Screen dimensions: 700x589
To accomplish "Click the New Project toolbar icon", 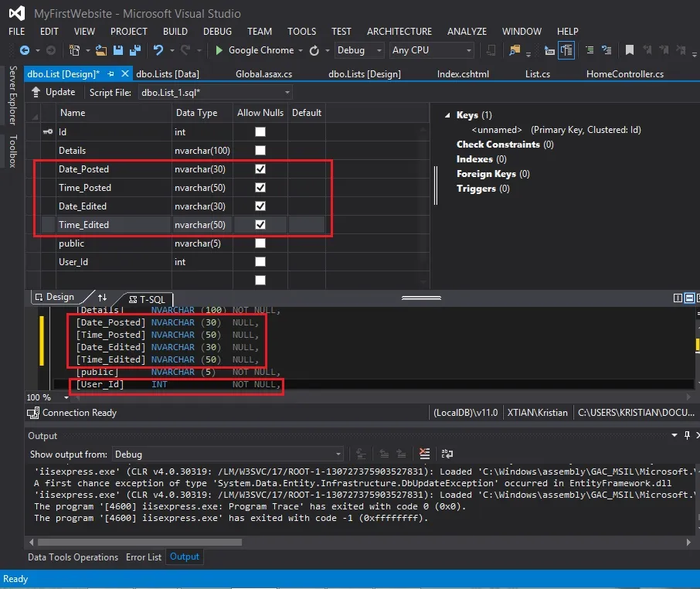I will pos(74,50).
